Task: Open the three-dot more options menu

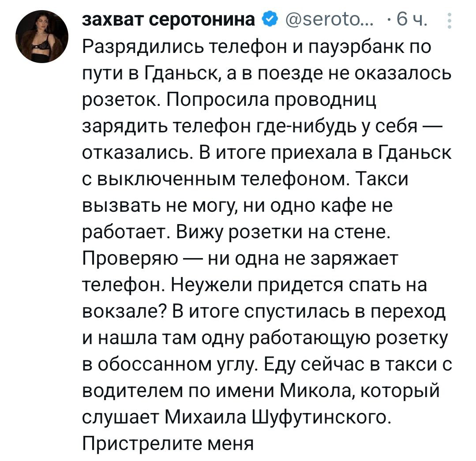Action: coord(450,21)
